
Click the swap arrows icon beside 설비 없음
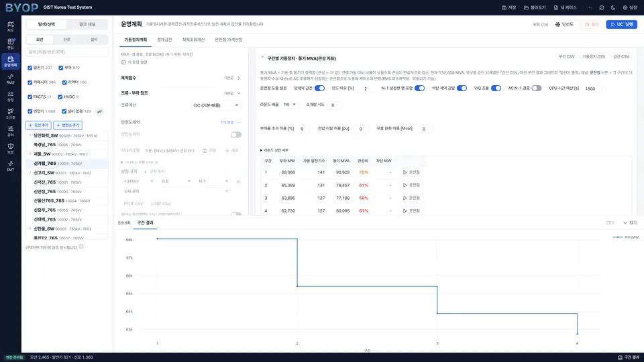coord(99,111)
